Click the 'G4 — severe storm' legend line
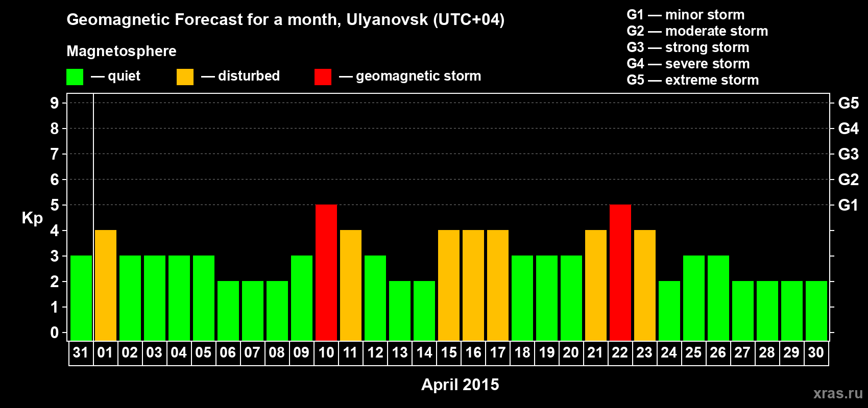Image resolution: width=868 pixels, height=408 pixels. tap(688, 64)
